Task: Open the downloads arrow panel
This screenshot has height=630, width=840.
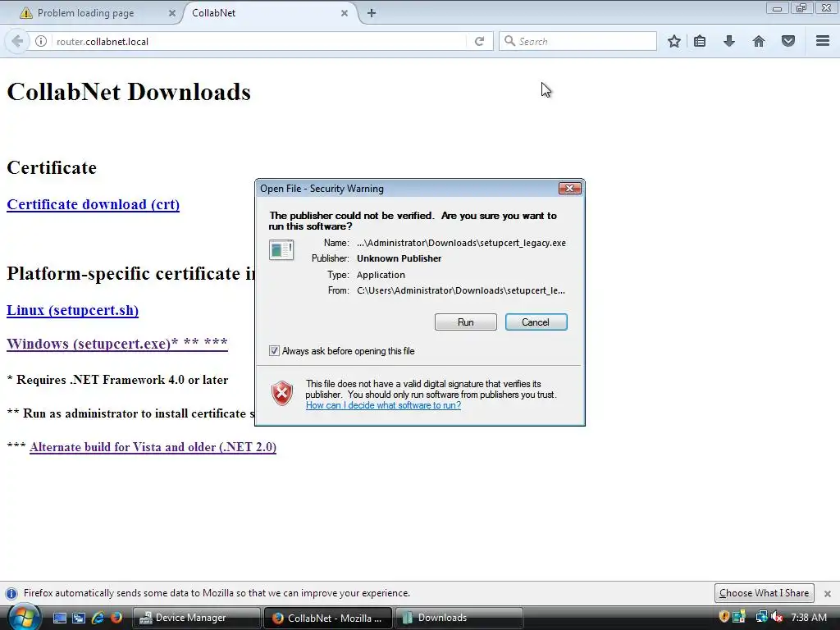Action: pyautogui.click(x=729, y=41)
